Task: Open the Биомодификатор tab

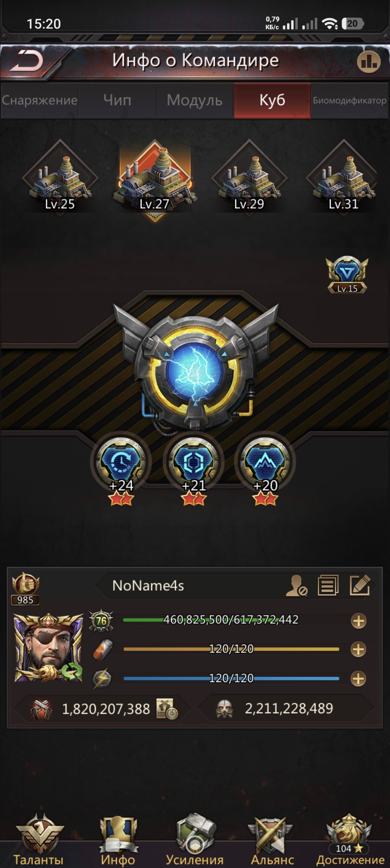Action: pyautogui.click(x=350, y=100)
